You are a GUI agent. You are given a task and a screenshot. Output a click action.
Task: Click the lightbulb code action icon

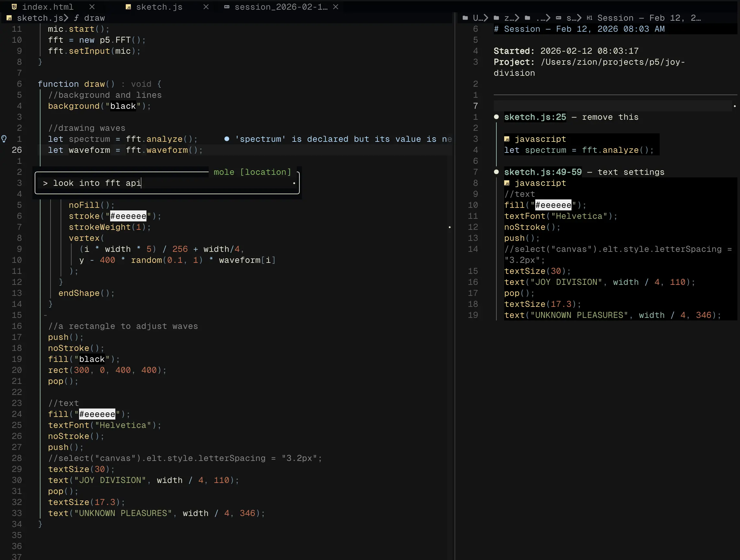coord(4,139)
